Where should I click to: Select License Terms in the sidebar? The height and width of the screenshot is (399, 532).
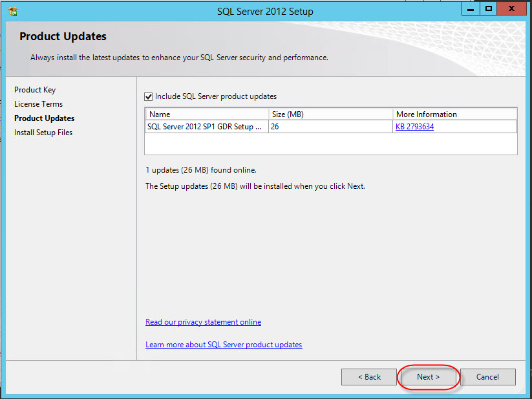pos(37,103)
